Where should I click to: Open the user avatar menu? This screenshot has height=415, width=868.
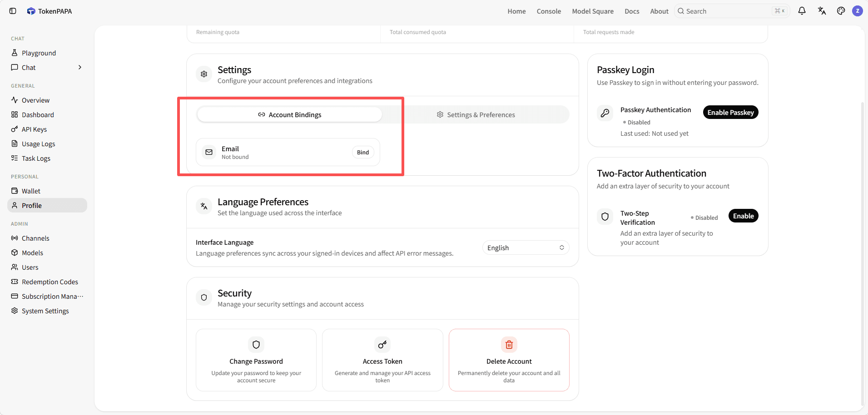click(858, 11)
